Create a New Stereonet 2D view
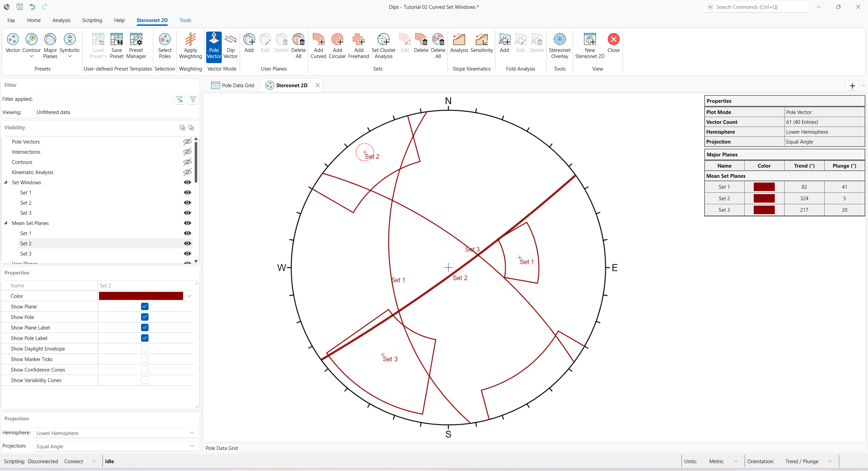Viewport: 868px width, 471px height. tap(590, 46)
